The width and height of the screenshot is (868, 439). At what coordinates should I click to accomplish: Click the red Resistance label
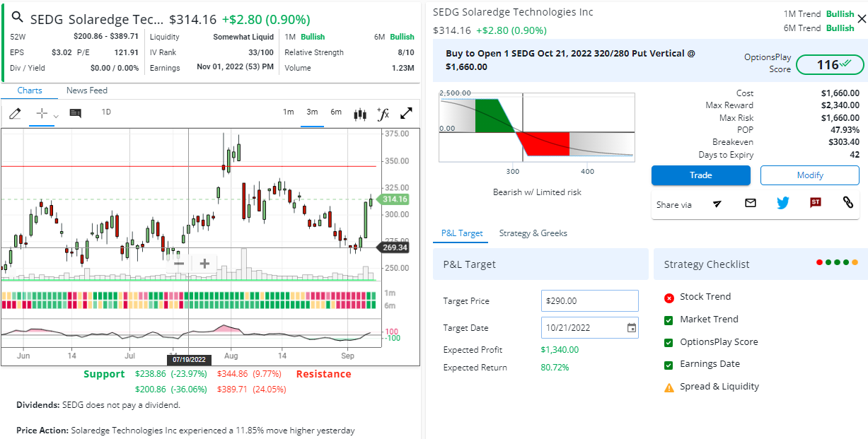point(323,374)
